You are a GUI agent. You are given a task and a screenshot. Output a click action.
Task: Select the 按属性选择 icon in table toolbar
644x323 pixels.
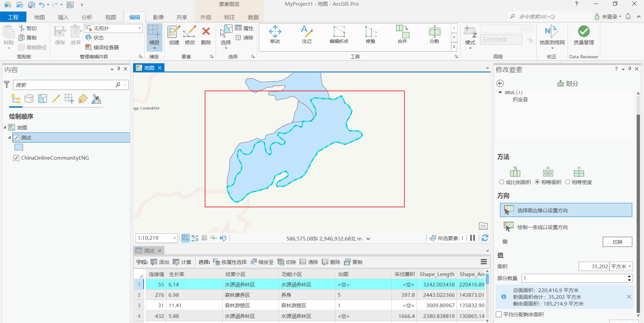tap(216, 262)
